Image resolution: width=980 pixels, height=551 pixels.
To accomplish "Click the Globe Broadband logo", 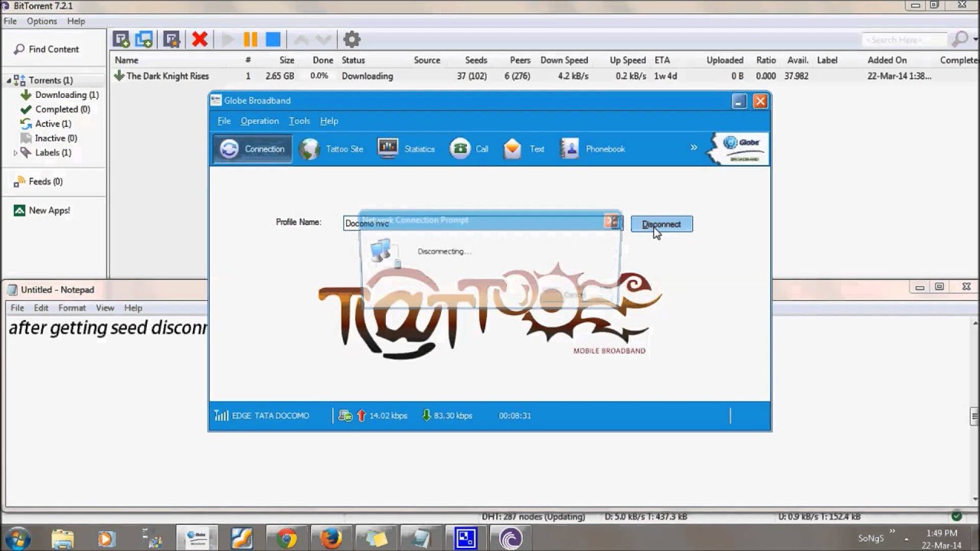I will click(x=739, y=148).
